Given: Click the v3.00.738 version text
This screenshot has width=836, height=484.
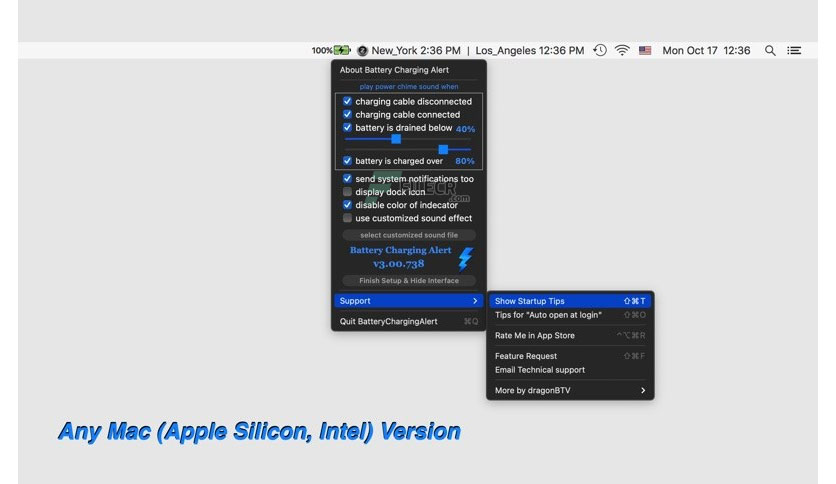Looking at the screenshot, I should click(x=399, y=264).
